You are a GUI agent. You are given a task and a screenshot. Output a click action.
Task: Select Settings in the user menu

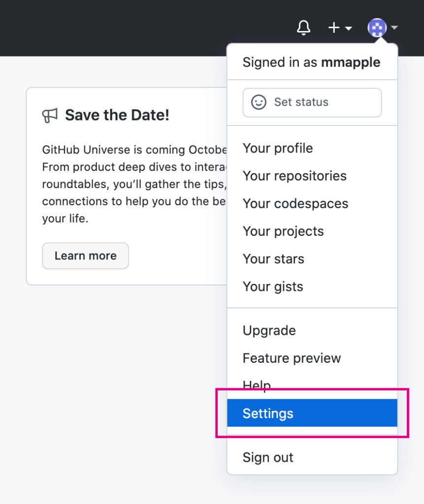(x=268, y=413)
